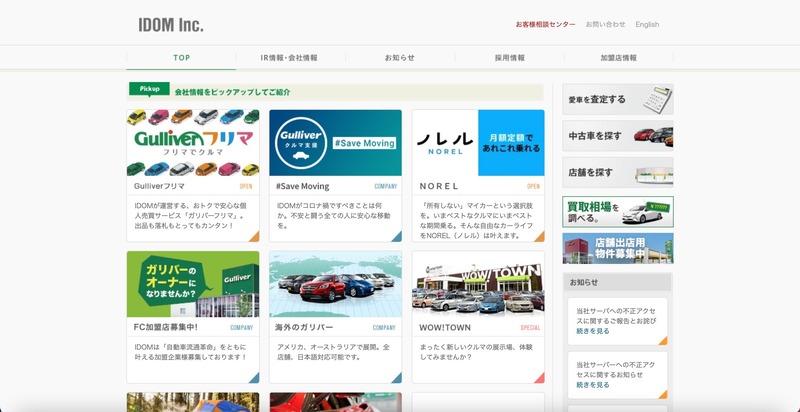Screen dimensions: 800x412
Task: Go to 採用情報 tab
Action: 509,58
